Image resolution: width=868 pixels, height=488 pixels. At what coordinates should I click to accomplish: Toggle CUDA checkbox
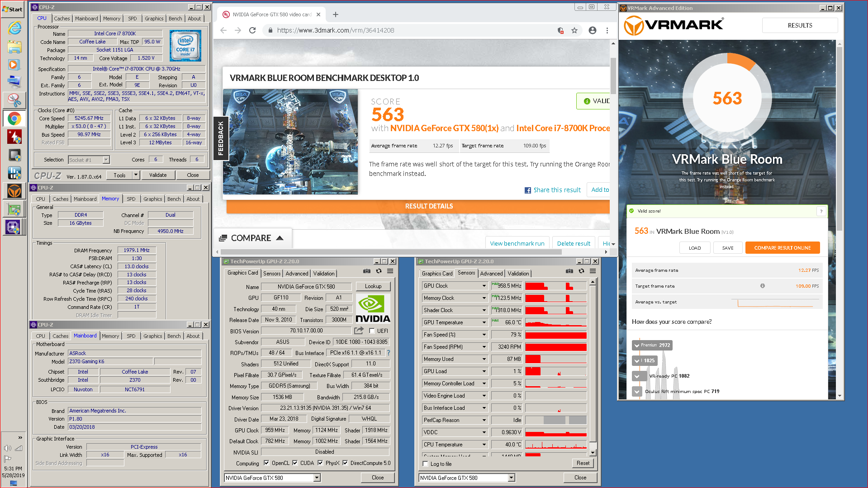[295, 463]
